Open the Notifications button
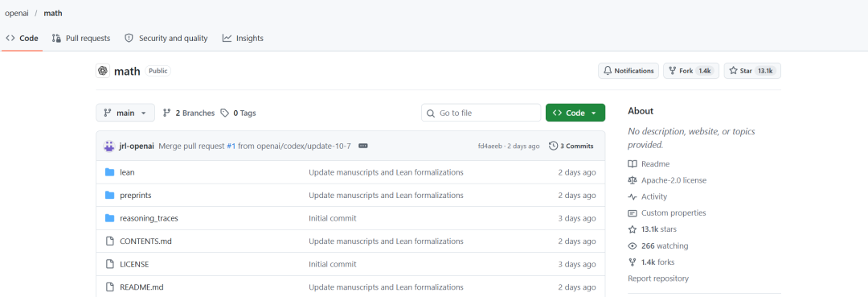Viewport: 868px width, 297px height. point(628,71)
